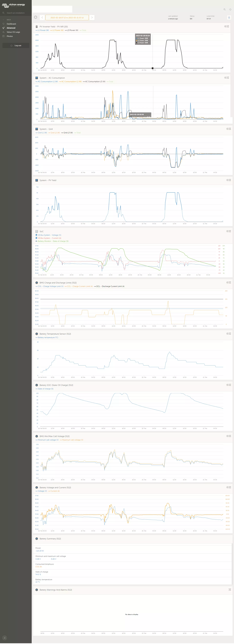Click the Search an installation field
Screen dimensions: 234x644
15,13
